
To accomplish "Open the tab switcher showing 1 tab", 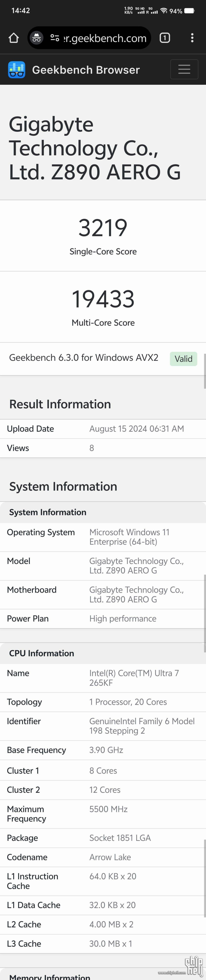I will point(165,38).
